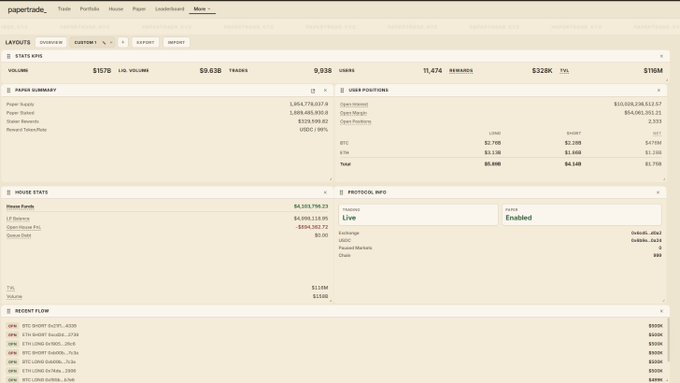Click the TVL label in House Stats
Viewport: 680px width, 383px height.
click(10, 288)
